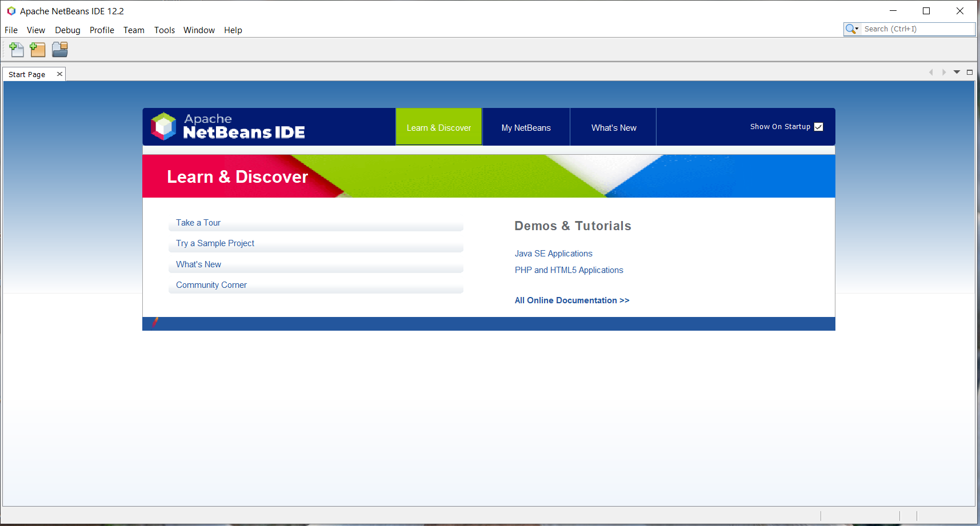Open the View menu
Image resolution: width=980 pixels, height=526 pixels.
pos(36,30)
